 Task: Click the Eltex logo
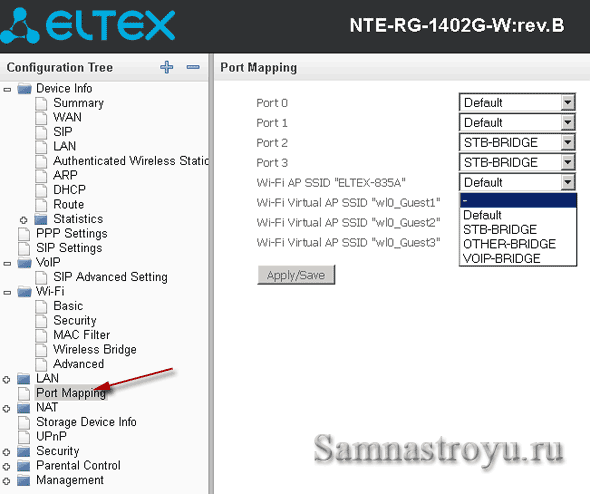(88, 25)
